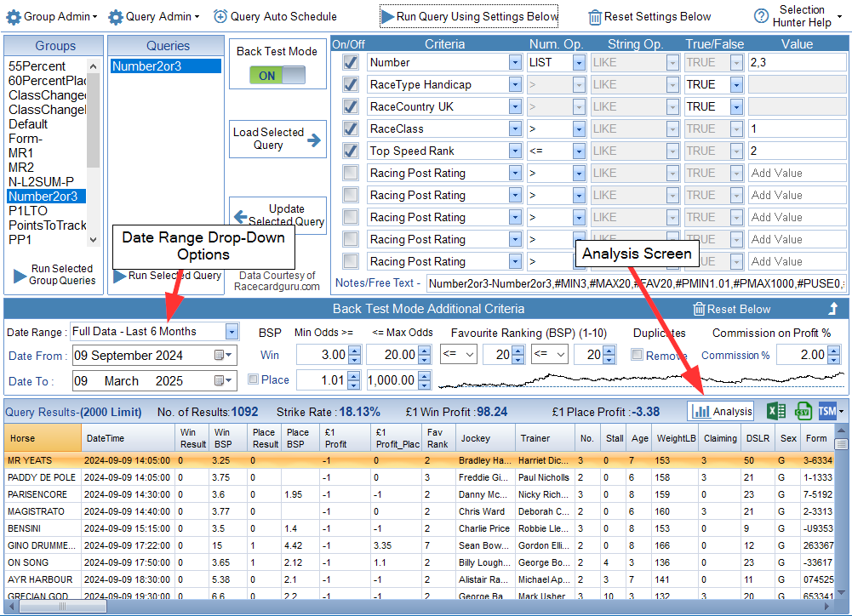Click the Excel export icon
This screenshot has width=852, height=616.
[776, 411]
